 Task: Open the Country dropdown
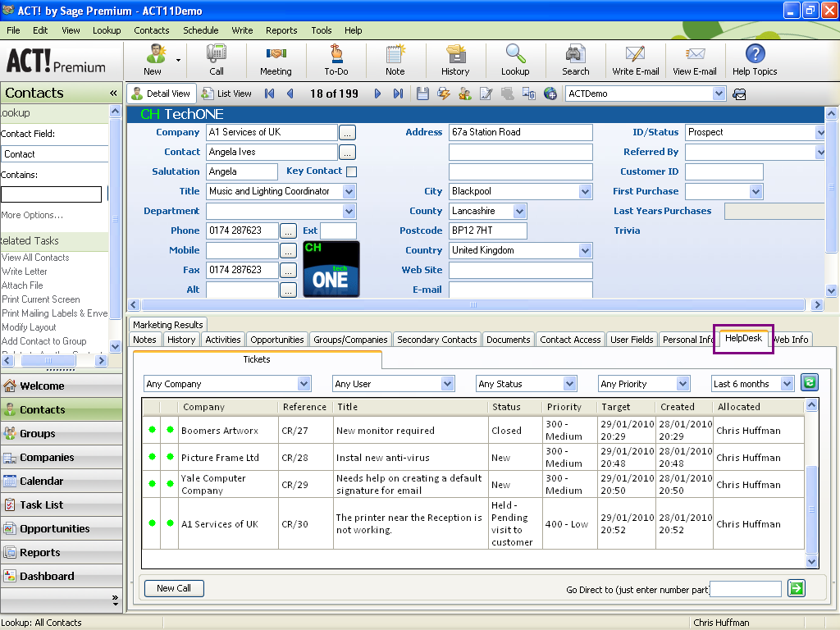(585, 250)
